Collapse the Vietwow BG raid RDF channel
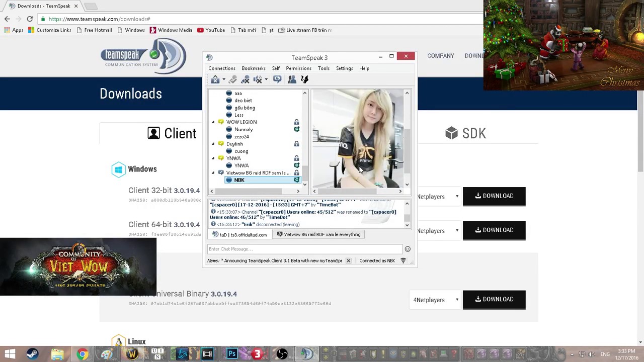The width and height of the screenshot is (644, 362). pyautogui.click(x=213, y=173)
